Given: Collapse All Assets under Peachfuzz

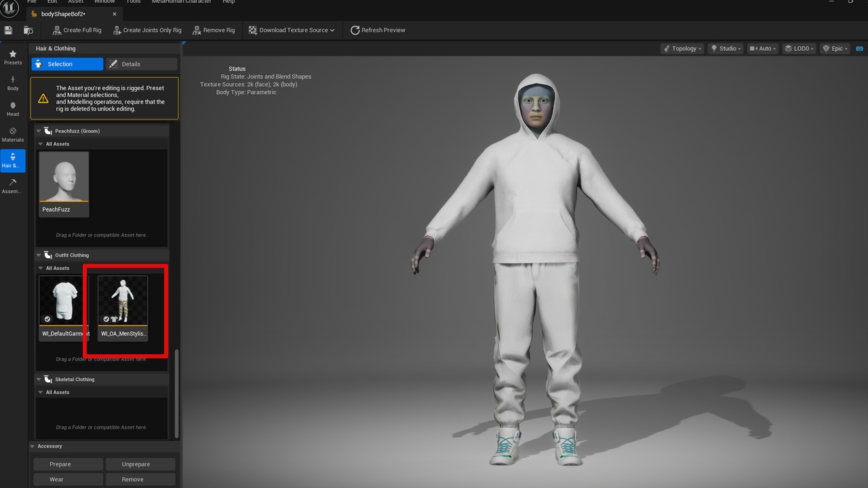Looking at the screenshot, I should [41, 144].
